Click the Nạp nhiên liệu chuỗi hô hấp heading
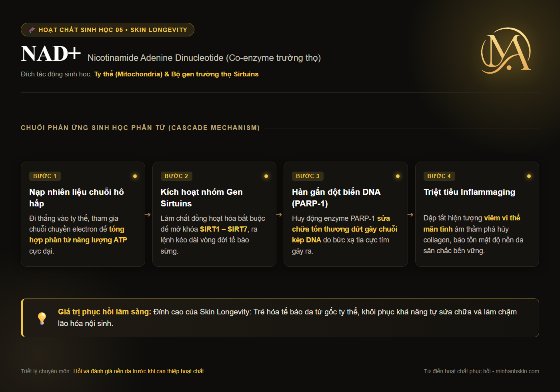The height and width of the screenshot is (392, 560). 76,198
